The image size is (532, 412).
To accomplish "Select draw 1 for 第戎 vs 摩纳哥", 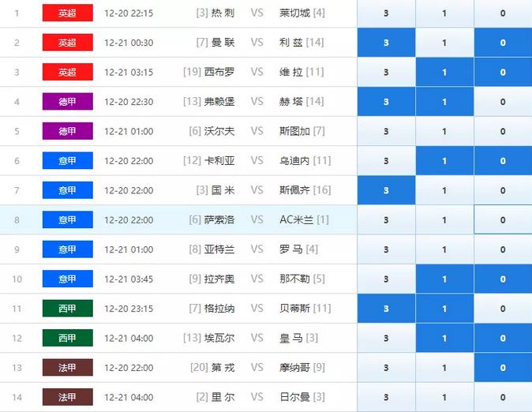I will 444,368.
